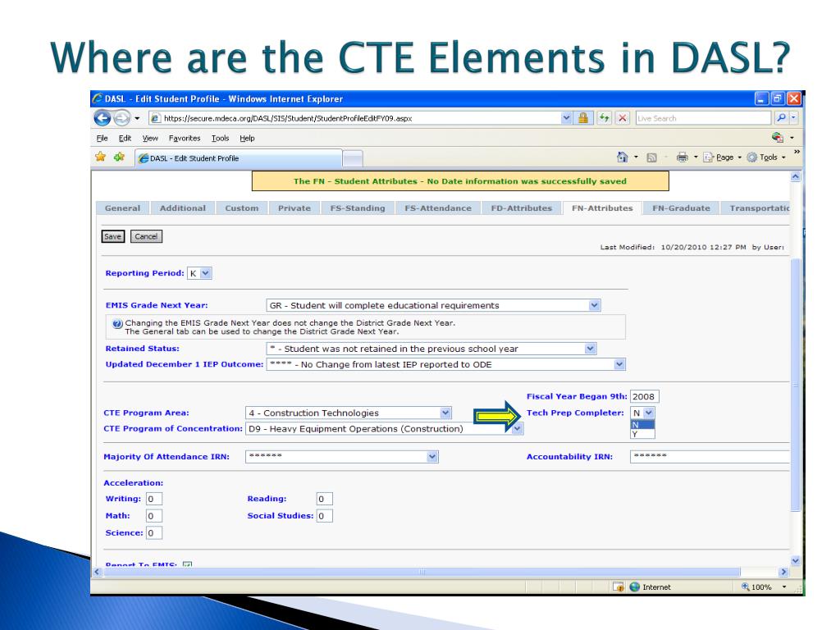This screenshot has width=840, height=630.
Task: Open the Help menu
Action: [x=247, y=138]
